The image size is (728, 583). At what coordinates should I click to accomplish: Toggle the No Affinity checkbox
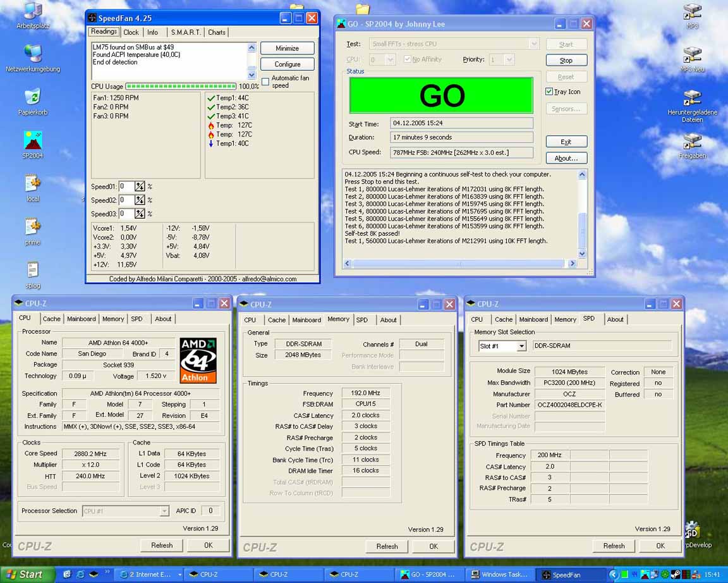[x=407, y=59]
